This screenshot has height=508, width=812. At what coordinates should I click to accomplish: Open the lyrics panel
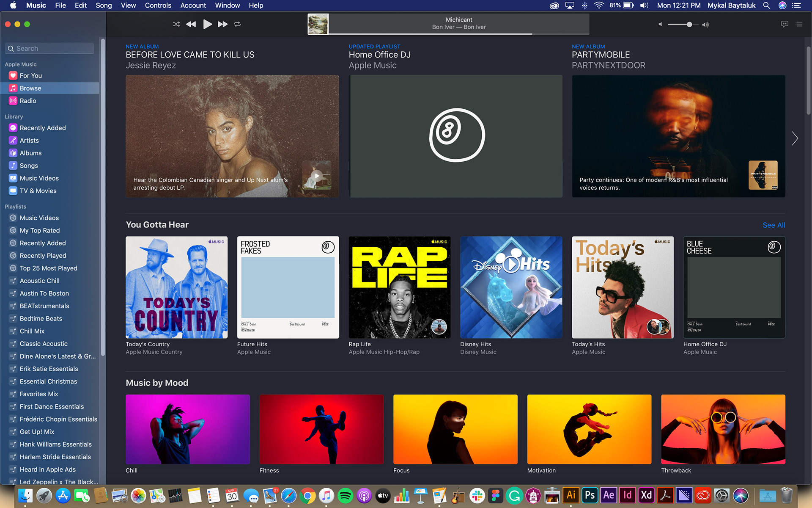point(785,24)
